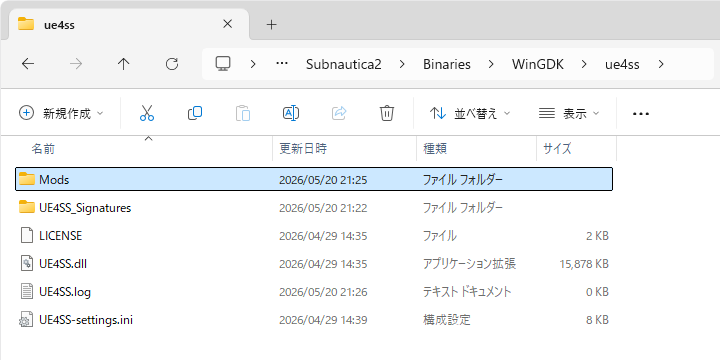Navigate to WinGDK breadcrumb
This screenshot has width=720, height=360.
[x=538, y=64]
